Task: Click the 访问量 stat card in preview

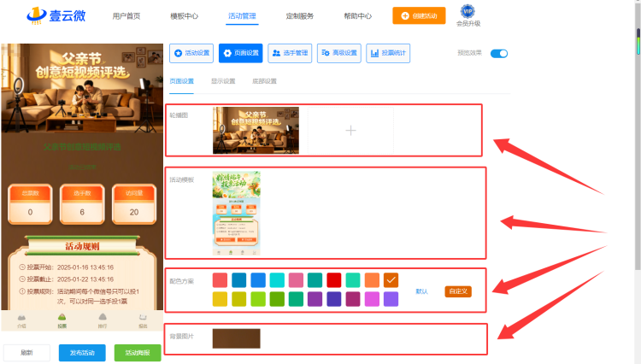Action: (134, 204)
